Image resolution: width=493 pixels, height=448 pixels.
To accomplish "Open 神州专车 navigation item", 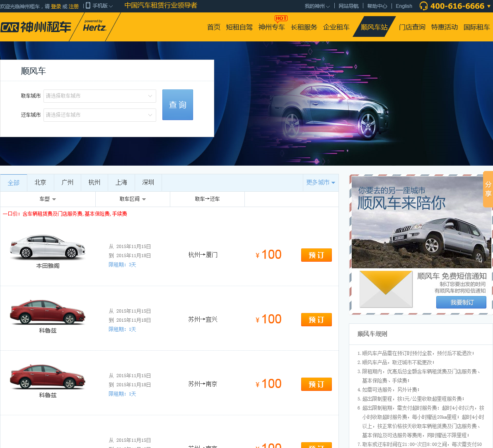I will coord(272,27).
